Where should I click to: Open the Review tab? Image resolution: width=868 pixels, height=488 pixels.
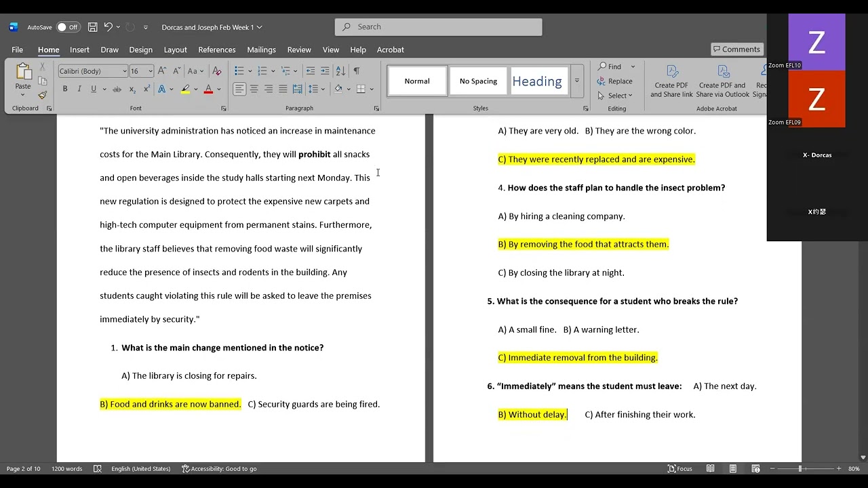[299, 49]
